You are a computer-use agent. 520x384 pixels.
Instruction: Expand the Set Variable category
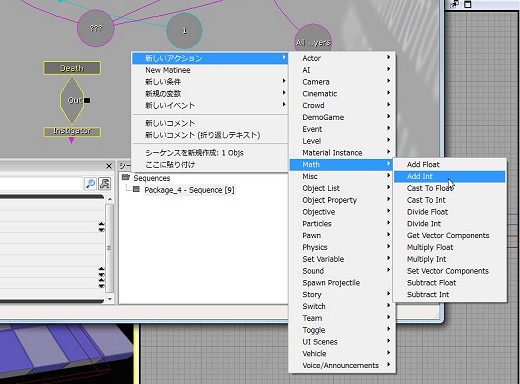[x=342, y=259]
